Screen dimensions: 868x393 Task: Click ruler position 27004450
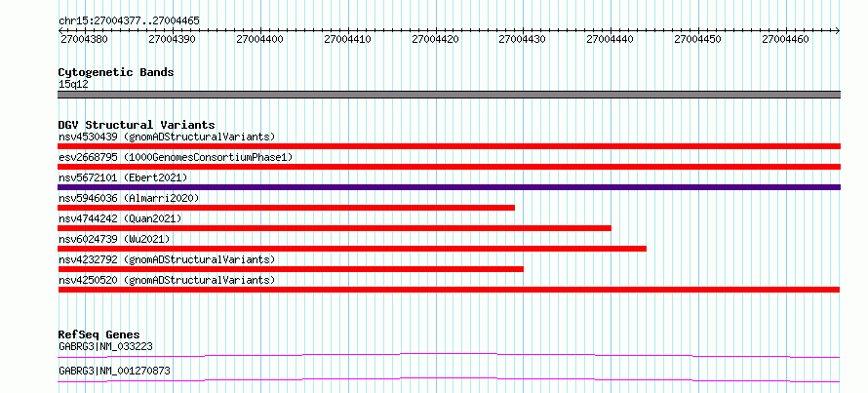(x=698, y=40)
